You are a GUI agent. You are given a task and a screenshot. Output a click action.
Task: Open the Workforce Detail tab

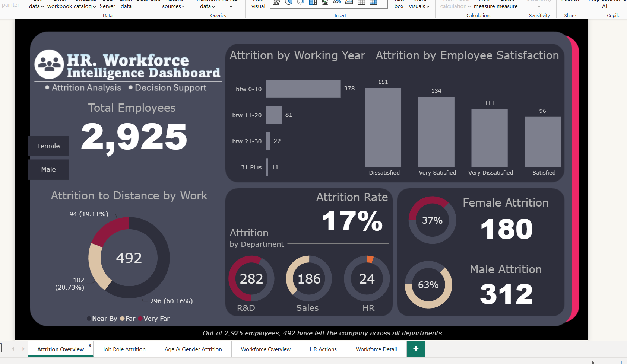tap(376, 349)
